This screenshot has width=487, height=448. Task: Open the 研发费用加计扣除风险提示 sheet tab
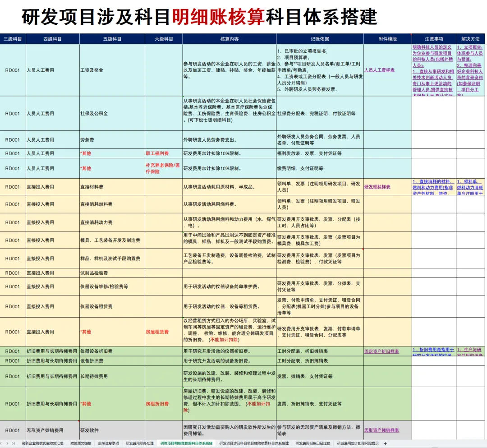[358, 443]
